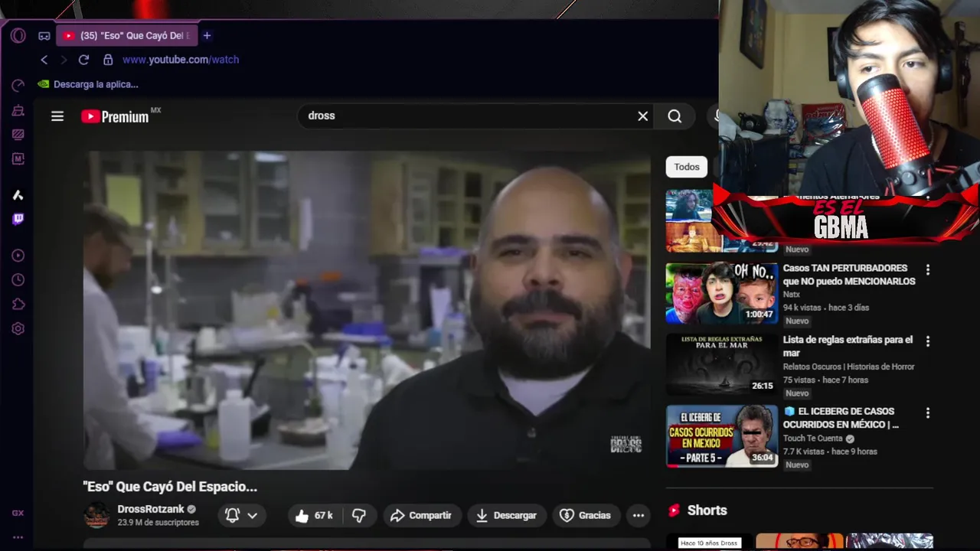The image size is (980, 551).
Task: Open the 'Hace 10 años Dross' short thumbnail
Action: pos(709,542)
